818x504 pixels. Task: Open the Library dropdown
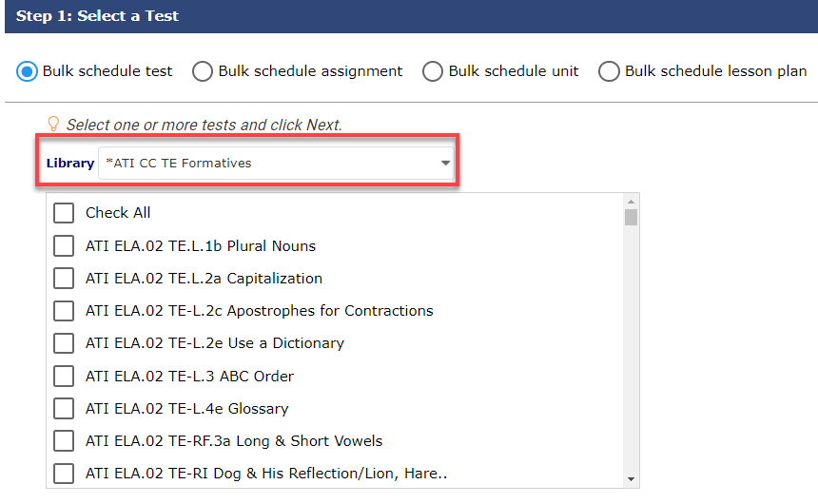(276, 163)
